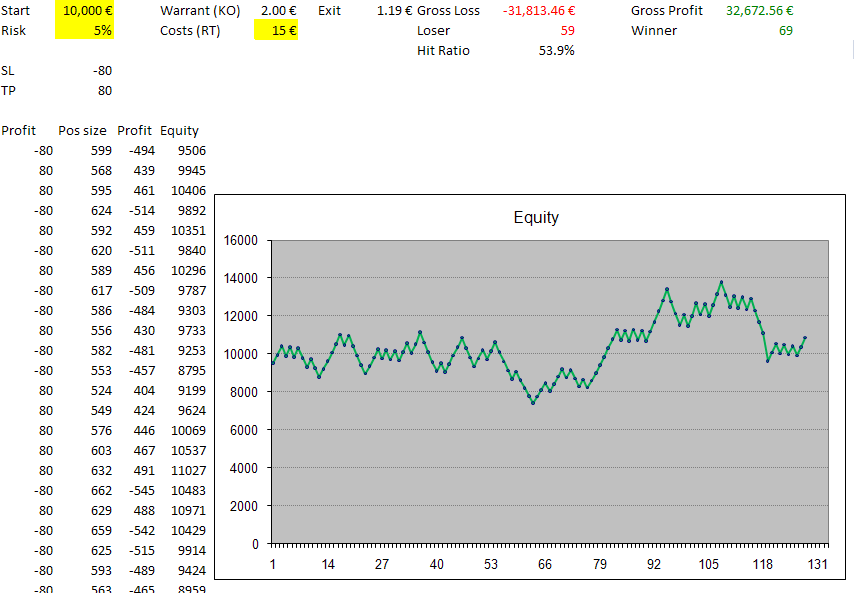
Task: Click the TP label cell
Action: 9,90
